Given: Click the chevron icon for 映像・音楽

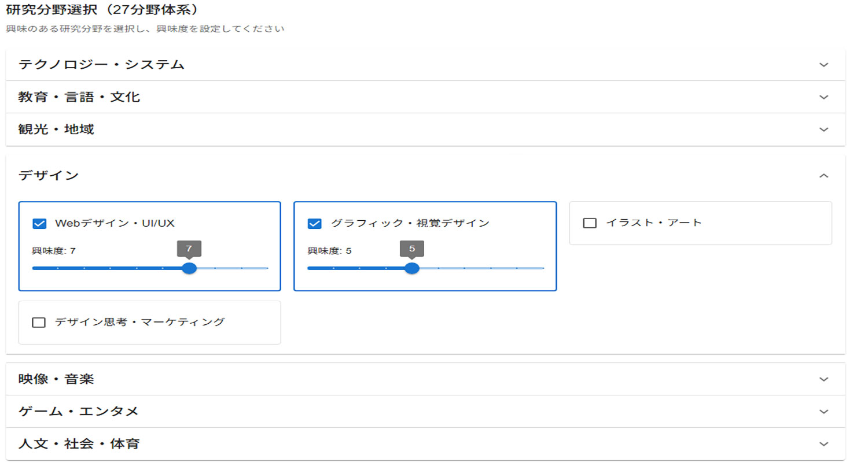Looking at the screenshot, I should 823,379.
